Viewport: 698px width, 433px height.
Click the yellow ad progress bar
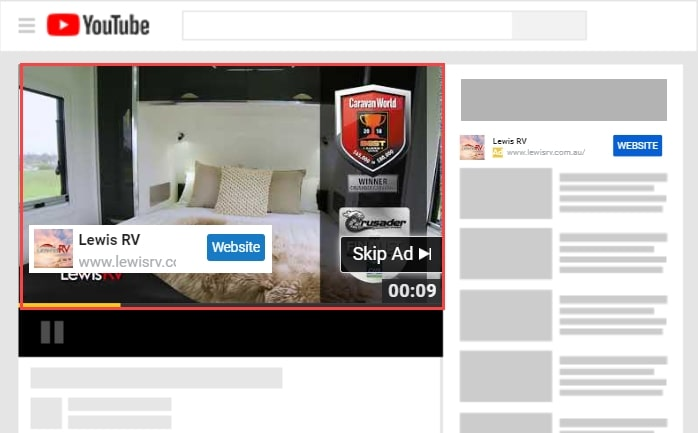click(x=71, y=305)
